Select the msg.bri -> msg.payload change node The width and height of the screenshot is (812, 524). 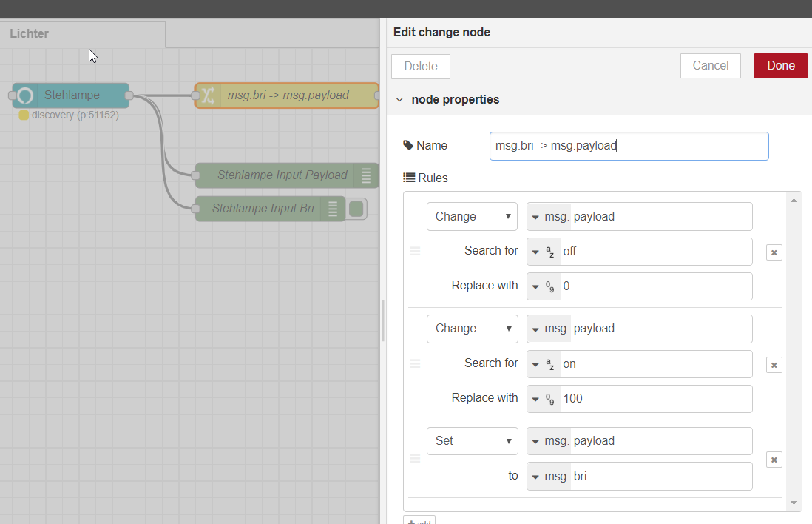pos(287,95)
